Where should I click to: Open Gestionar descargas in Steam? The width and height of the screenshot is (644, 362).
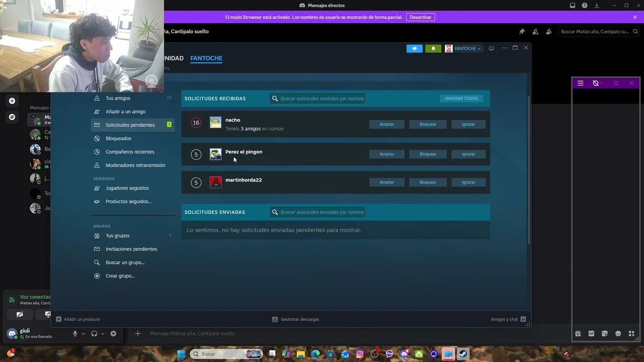(295, 319)
